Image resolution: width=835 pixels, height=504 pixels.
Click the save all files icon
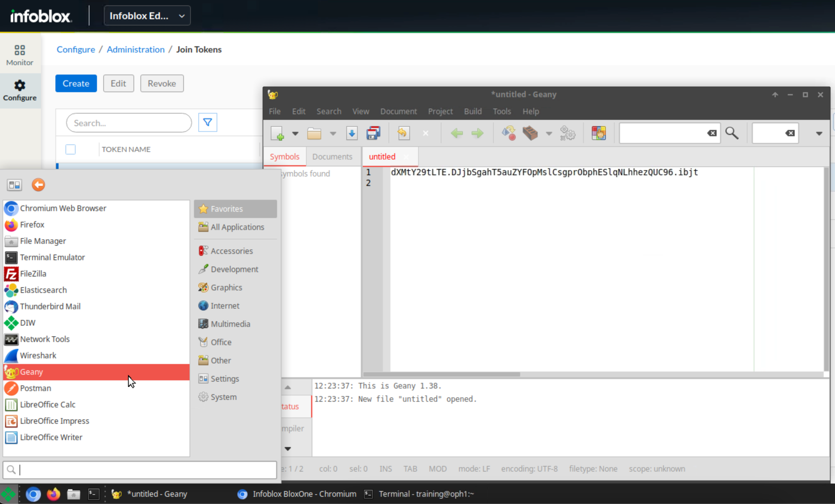coord(373,133)
